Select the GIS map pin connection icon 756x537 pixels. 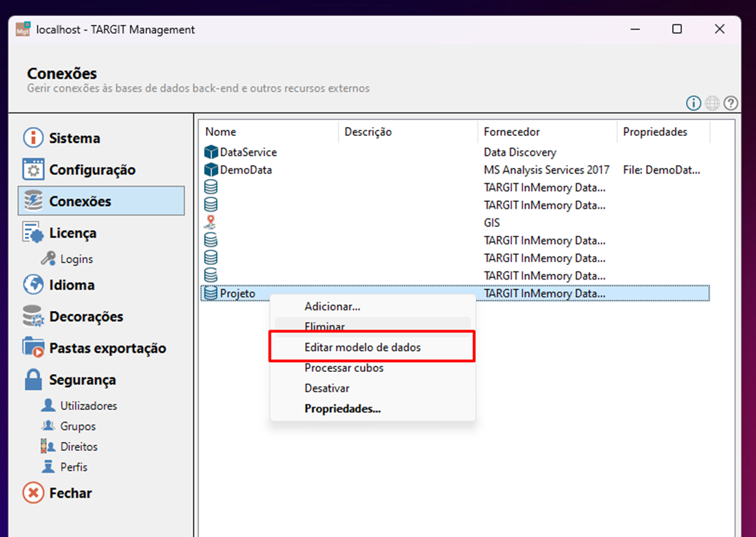tap(210, 222)
